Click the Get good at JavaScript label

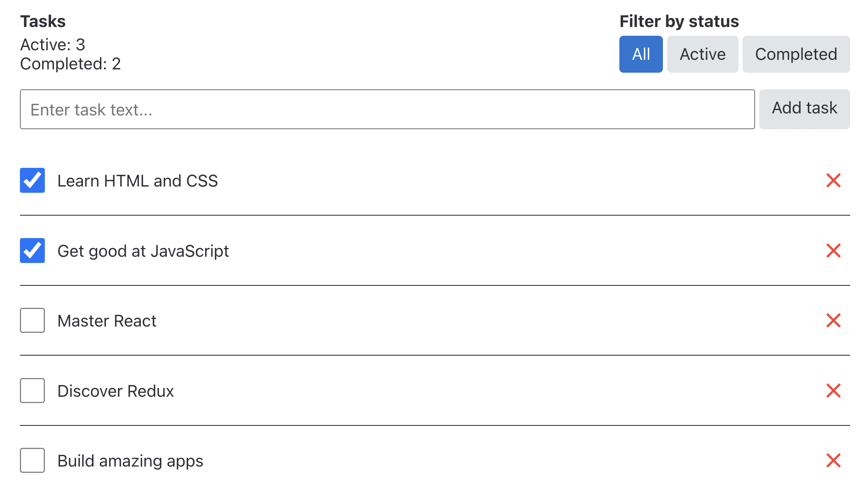point(143,251)
